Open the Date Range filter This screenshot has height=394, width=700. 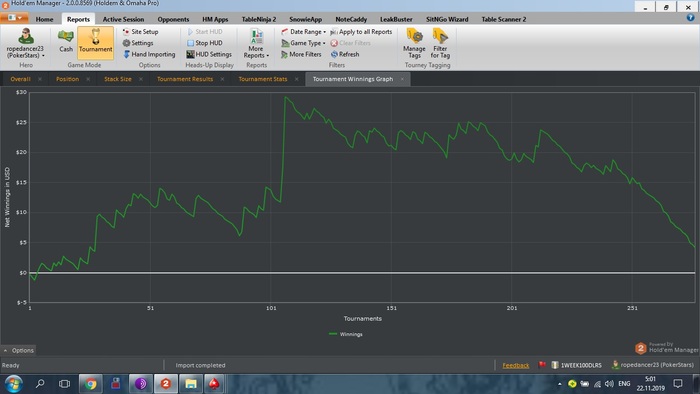click(303, 32)
